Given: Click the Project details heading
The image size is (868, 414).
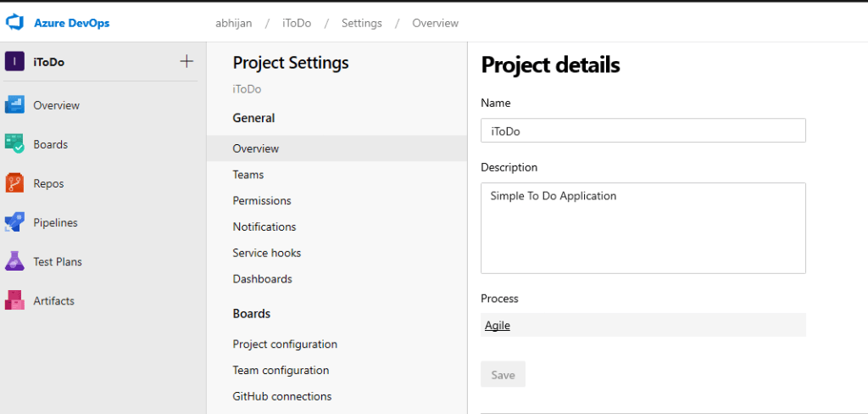Looking at the screenshot, I should click(x=550, y=64).
